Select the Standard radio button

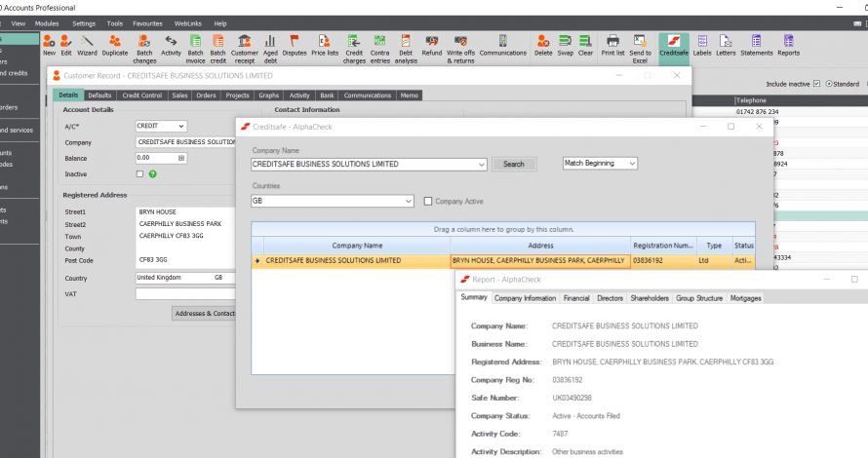[829, 84]
